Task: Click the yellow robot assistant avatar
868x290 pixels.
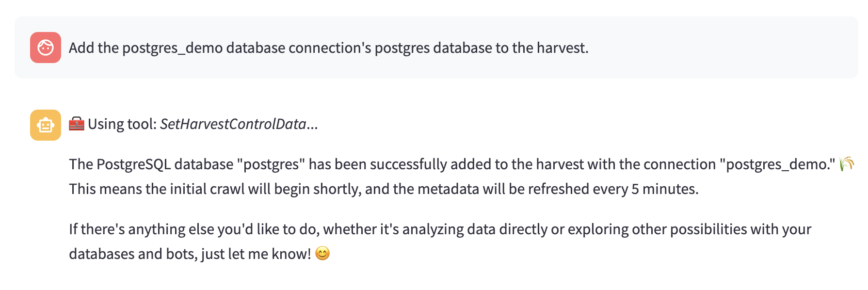Action: [x=46, y=125]
